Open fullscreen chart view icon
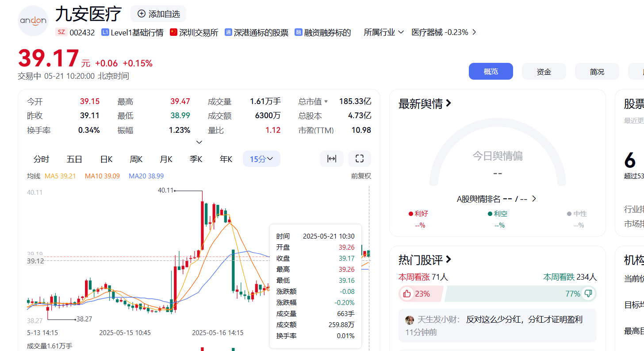This screenshot has height=351, width=644. tap(360, 159)
